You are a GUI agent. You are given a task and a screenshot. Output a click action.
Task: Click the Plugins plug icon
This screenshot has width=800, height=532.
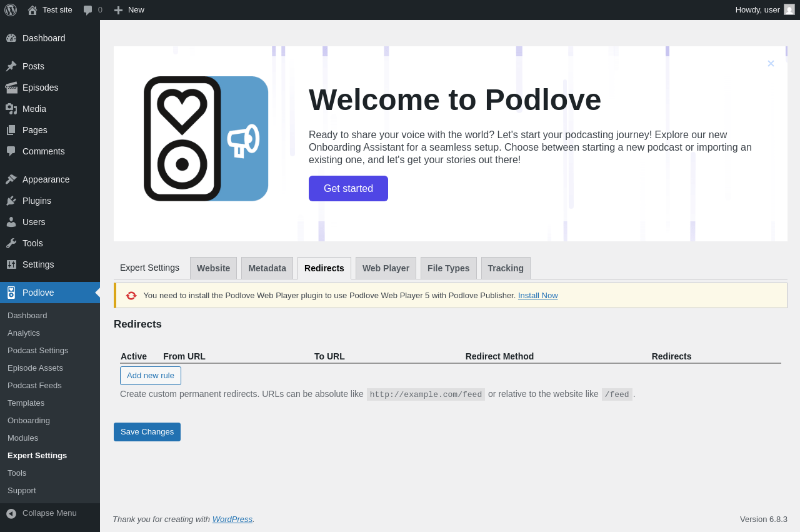click(x=11, y=201)
